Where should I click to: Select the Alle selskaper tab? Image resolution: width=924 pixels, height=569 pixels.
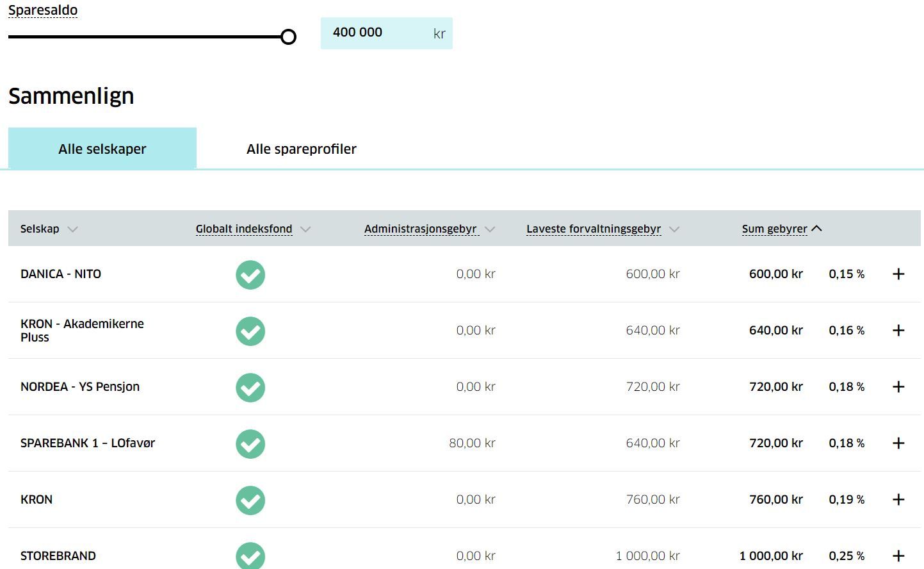coord(102,149)
